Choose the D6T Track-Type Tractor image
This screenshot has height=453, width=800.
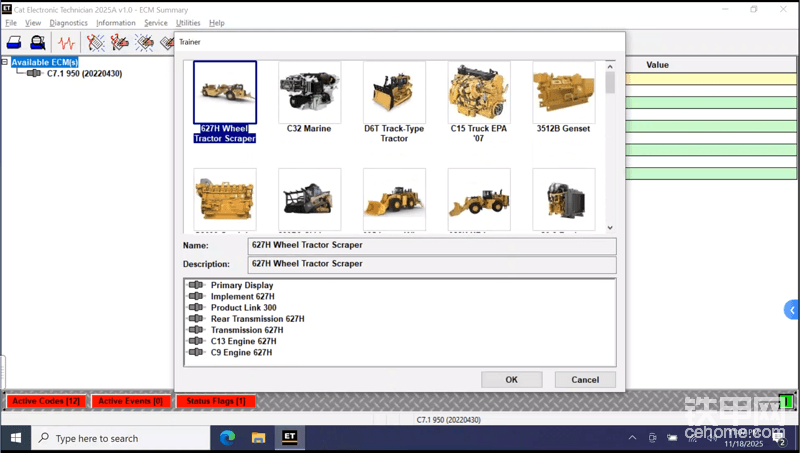click(394, 93)
